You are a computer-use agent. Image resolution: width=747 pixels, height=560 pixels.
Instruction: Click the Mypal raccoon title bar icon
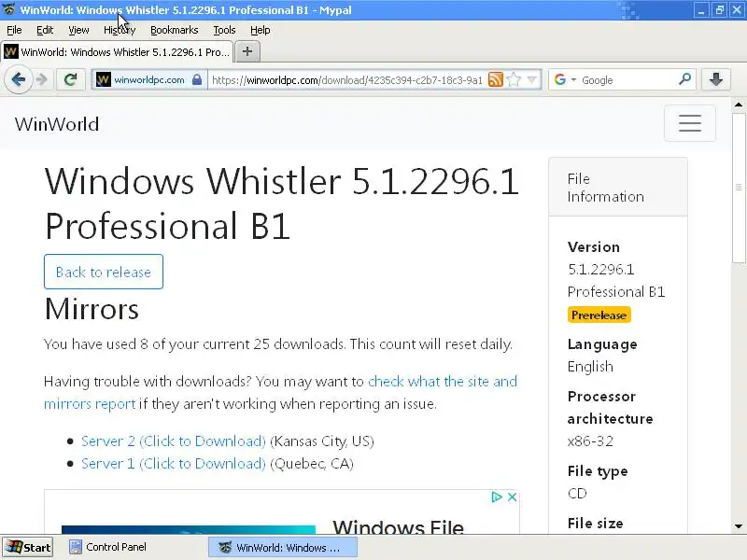click(x=9, y=9)
